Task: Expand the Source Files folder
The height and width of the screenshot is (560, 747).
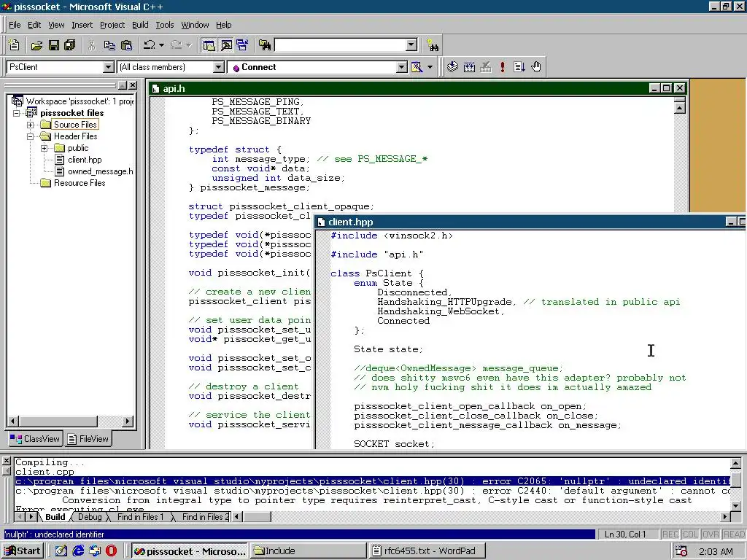Action: (x=31, y=125)
